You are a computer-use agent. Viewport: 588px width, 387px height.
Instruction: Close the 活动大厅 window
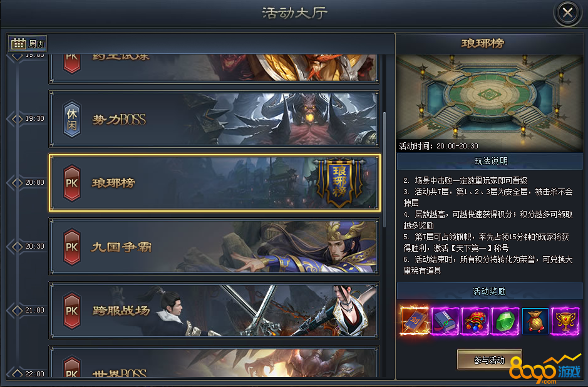coord(567,13)
